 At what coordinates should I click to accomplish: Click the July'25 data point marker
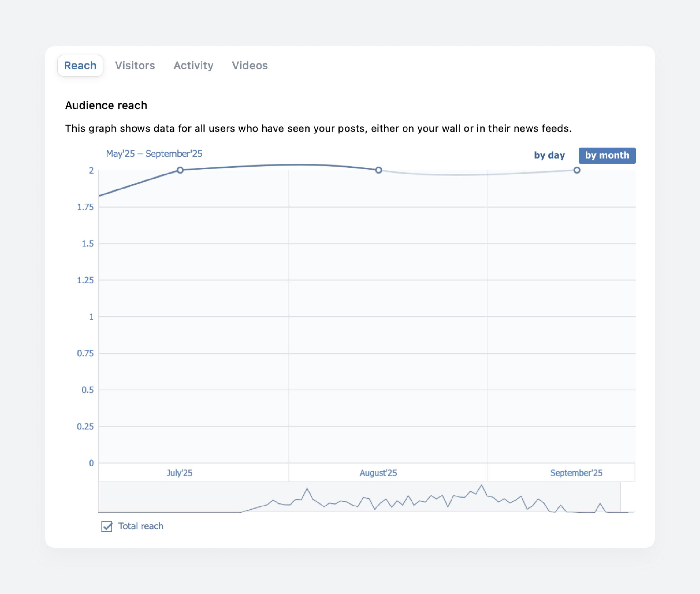(180, 170)
